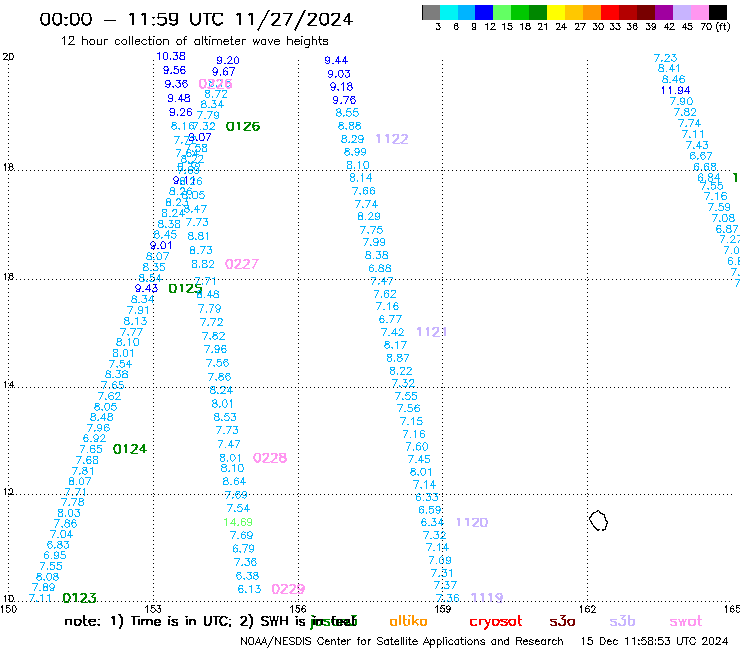Click the longitude axis label '156'
This screenshot has width=740, height=650.
pyautogui.click(x=298, y=609)
